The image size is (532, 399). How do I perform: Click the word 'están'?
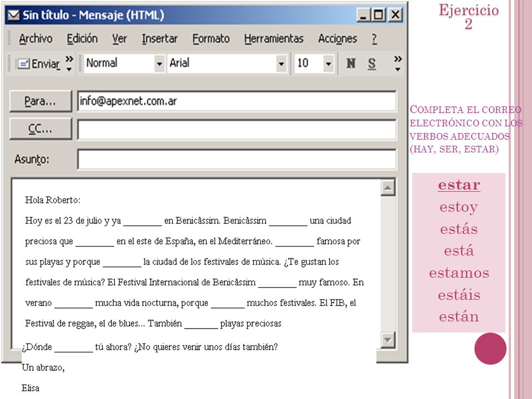tap(459, 316)
